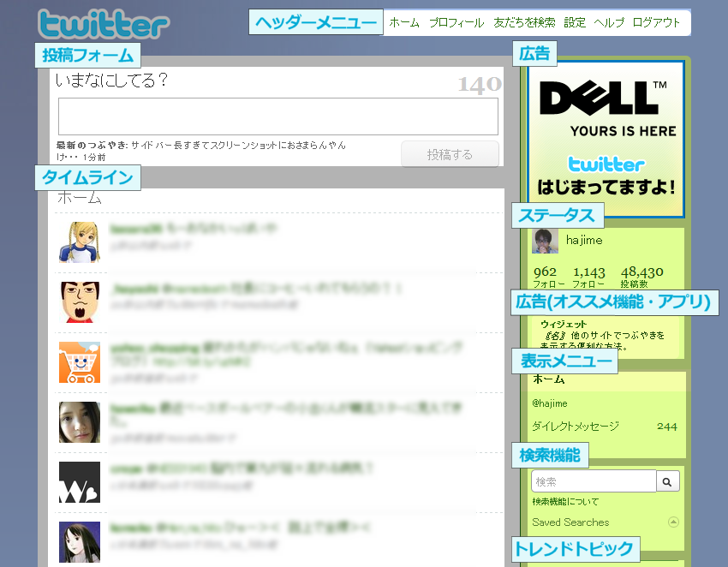Select ホーム in sidebar menu
The height and width of the screenshot is (567, 728).
pyautogui.click(x=549, y=379)
